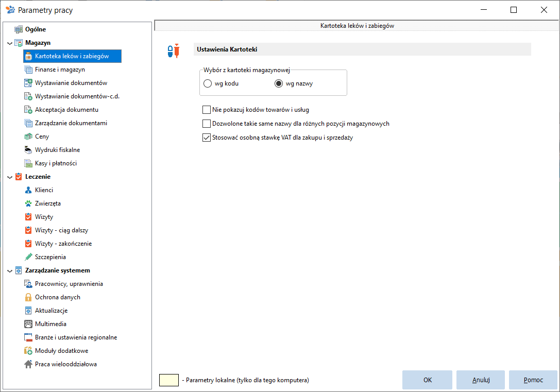560x392 pixels.
Task: Click the Wystawianie dokumentów-c.d. icon
Action: point(28,96)
